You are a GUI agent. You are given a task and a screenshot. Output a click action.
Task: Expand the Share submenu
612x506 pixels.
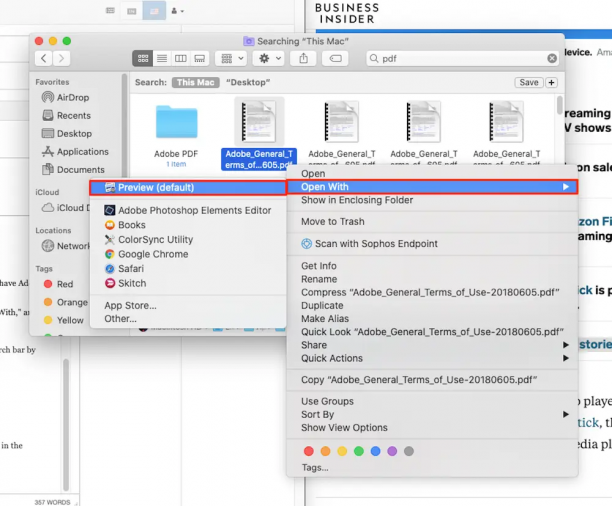click(x=432, y=345)
